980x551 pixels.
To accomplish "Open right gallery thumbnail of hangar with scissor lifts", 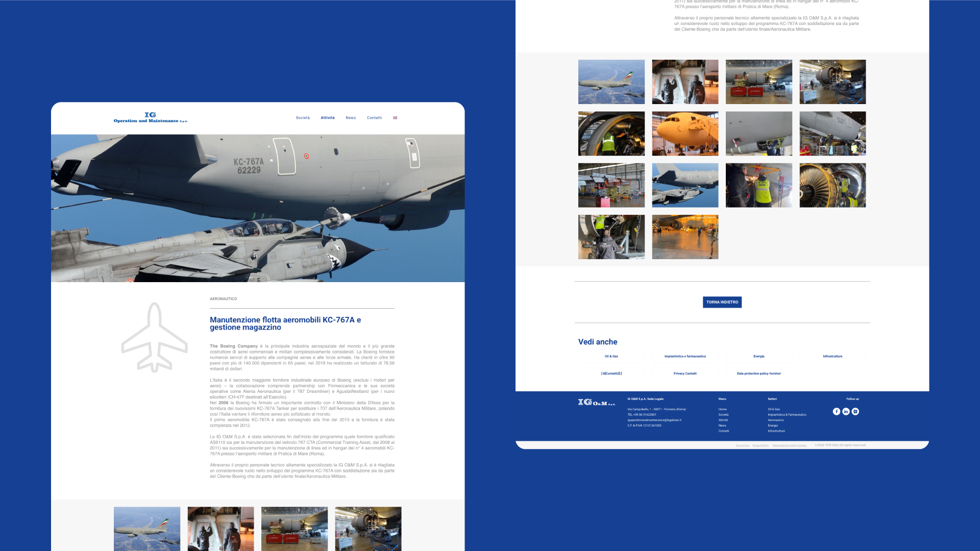I will click(x=611, y=185).
